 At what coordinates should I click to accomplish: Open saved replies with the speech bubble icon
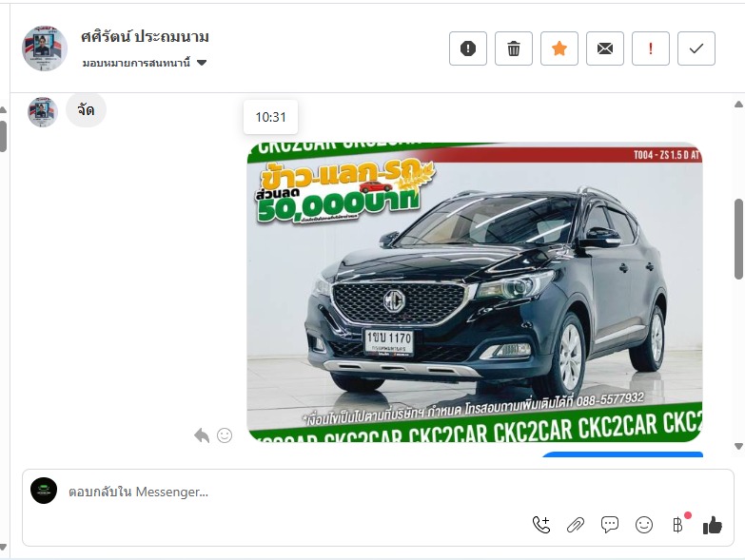[610, 525]
